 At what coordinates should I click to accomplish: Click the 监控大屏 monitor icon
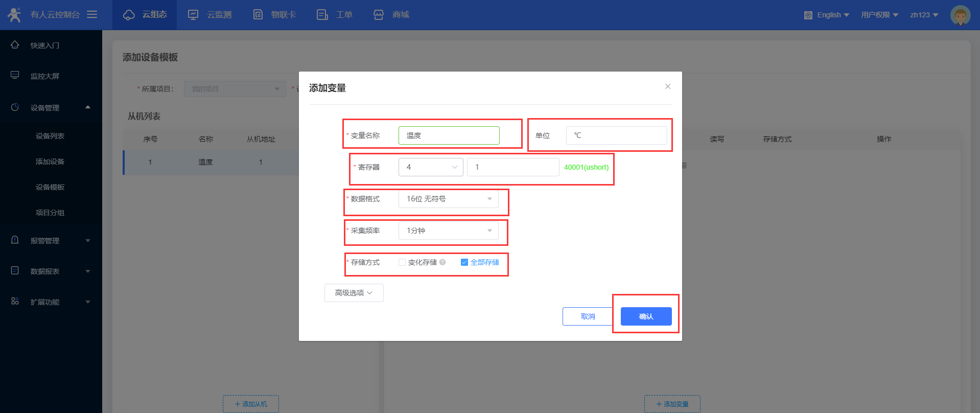[15, 76]
